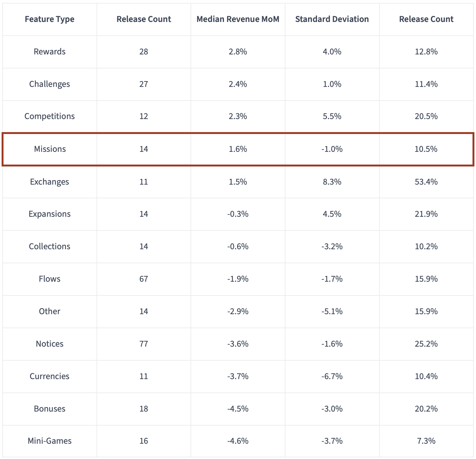Select the Notices release count 77
The height and width of the screenshot is (459, 476).
[144, 344]
